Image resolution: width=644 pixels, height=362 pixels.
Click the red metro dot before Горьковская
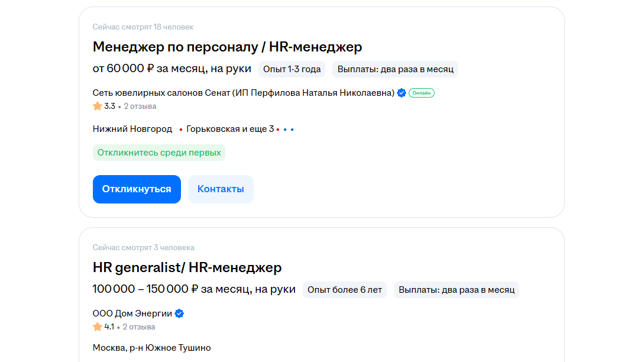181,130
